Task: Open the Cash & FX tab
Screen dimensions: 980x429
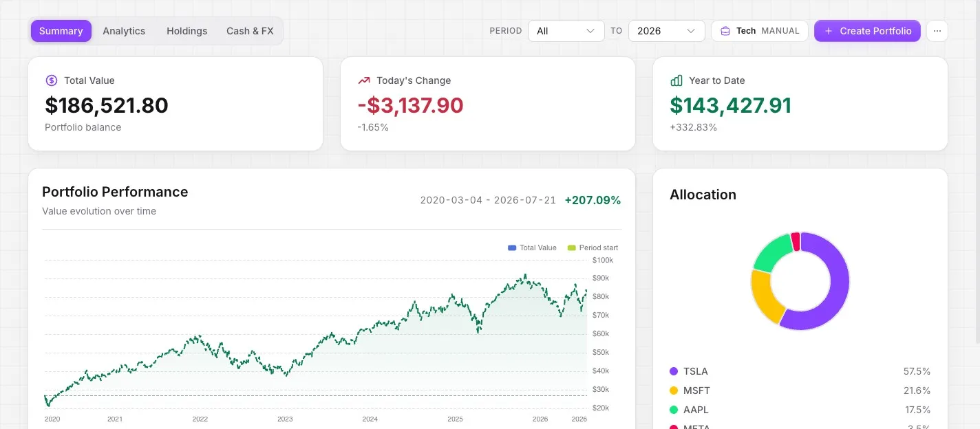Action: (250, 31)
